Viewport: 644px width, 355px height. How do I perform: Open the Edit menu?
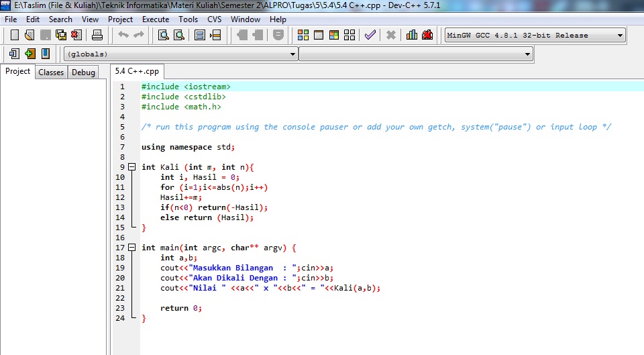click(33, 19)
